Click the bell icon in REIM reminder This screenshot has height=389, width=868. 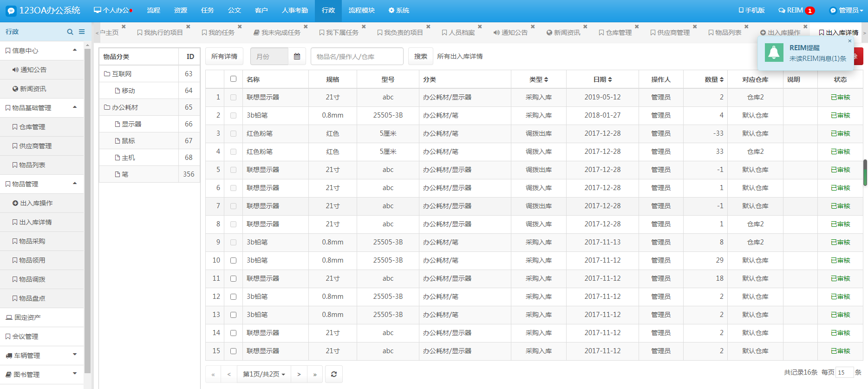[774, 53]
